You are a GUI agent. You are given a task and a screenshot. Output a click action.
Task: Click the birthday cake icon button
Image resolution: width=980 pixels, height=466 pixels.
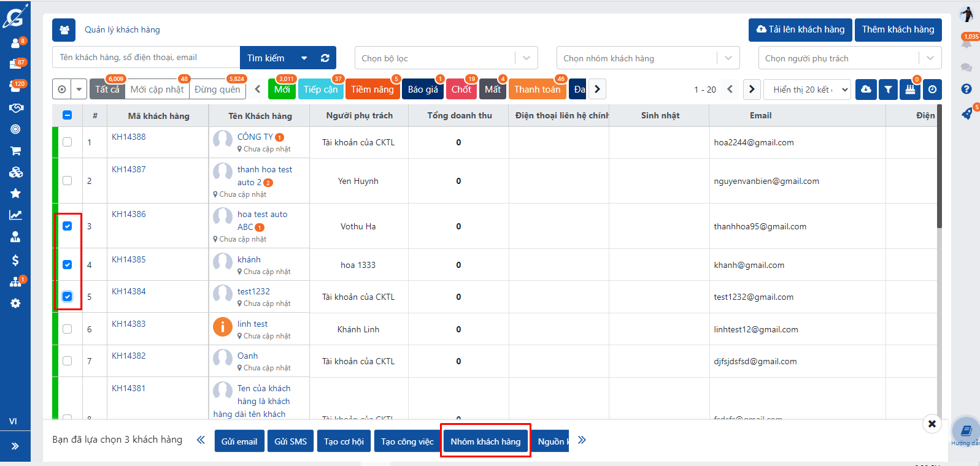[x=910, y=90]
